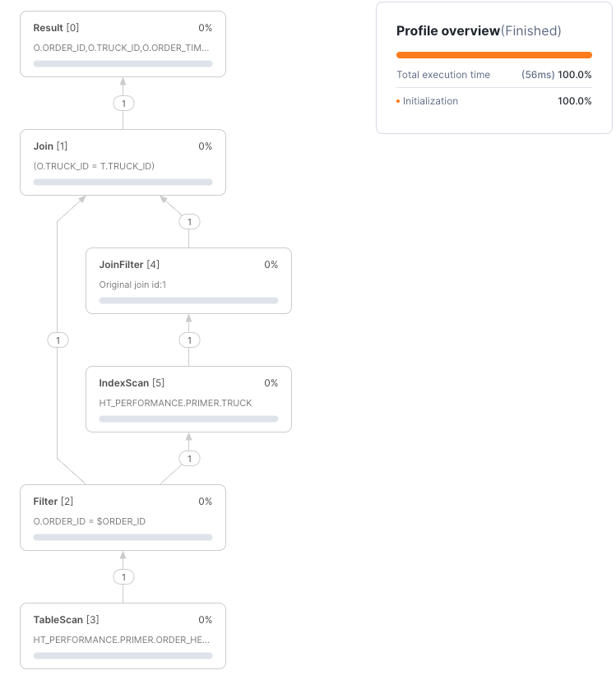Click the orange Initialization bullet dot
This screenshot has width=616, height=689.
398,102
